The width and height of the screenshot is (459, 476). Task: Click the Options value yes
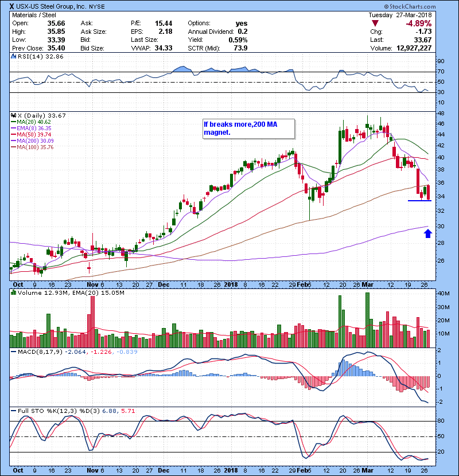pyautogui.click(x=242, y=24)
